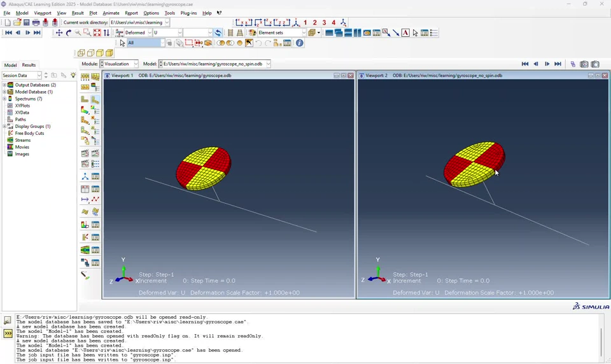This screenshot has height=364, width=611.
Task: Expand the Spectrums (7) tree node
Action: coord(4,99)
